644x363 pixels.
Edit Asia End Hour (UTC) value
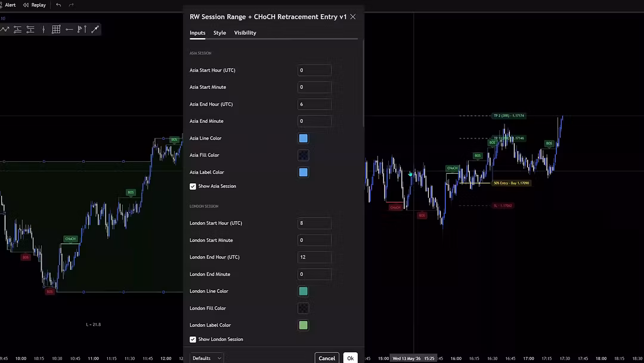(314, 104)
